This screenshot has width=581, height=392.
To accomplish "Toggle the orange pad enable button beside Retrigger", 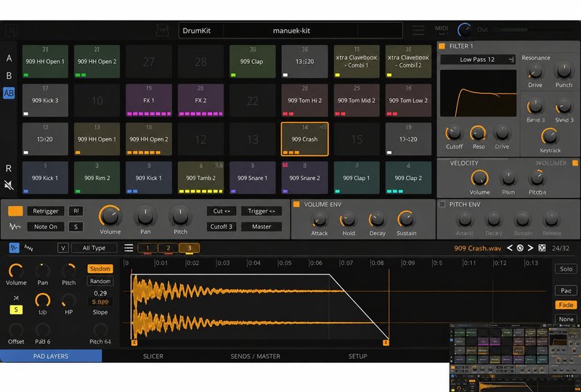I will [15, 211].
